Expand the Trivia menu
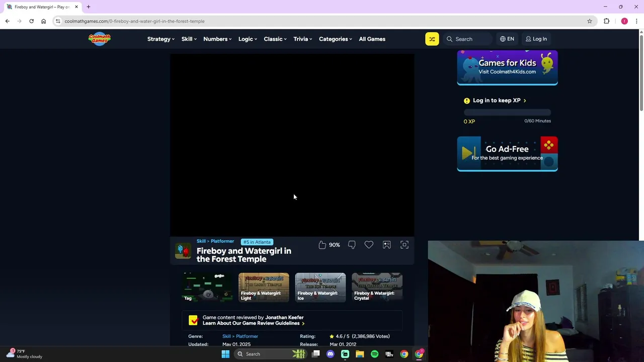The image size is (644, 362). pos(302,39)
